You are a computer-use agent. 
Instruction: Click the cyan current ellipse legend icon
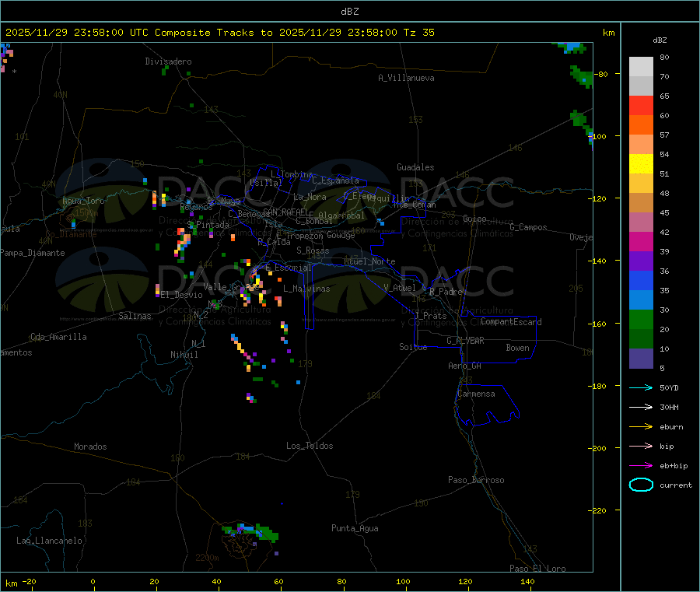641,485
